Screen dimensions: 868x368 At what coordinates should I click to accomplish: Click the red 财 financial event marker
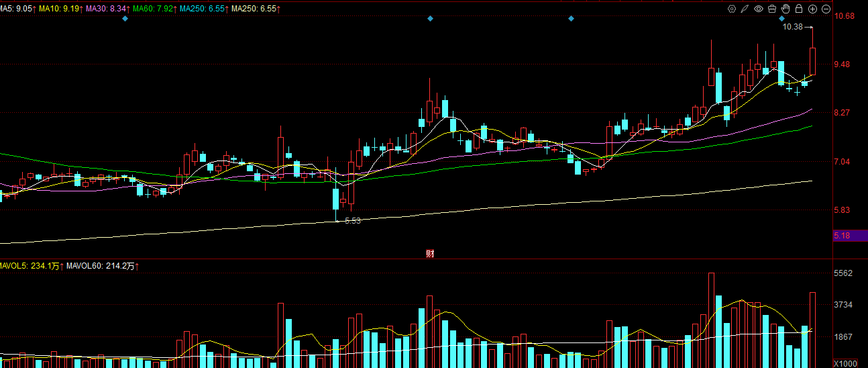pos(430,253)
